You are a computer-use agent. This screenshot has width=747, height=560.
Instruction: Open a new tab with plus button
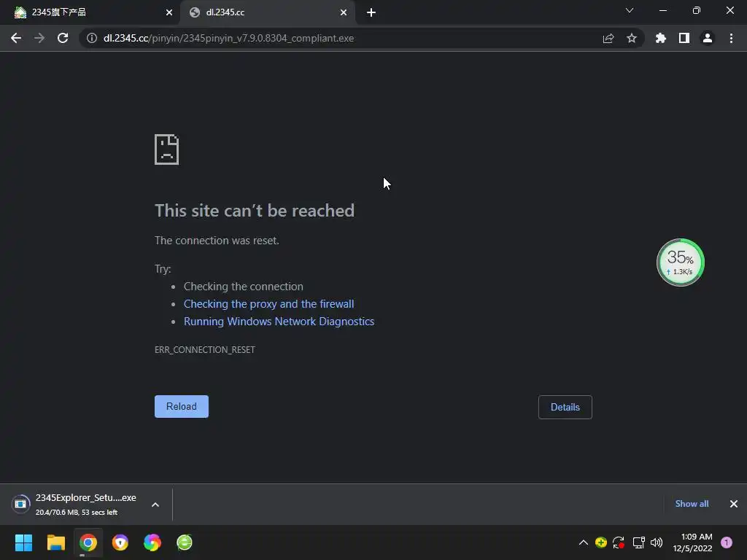click(371, 12)
